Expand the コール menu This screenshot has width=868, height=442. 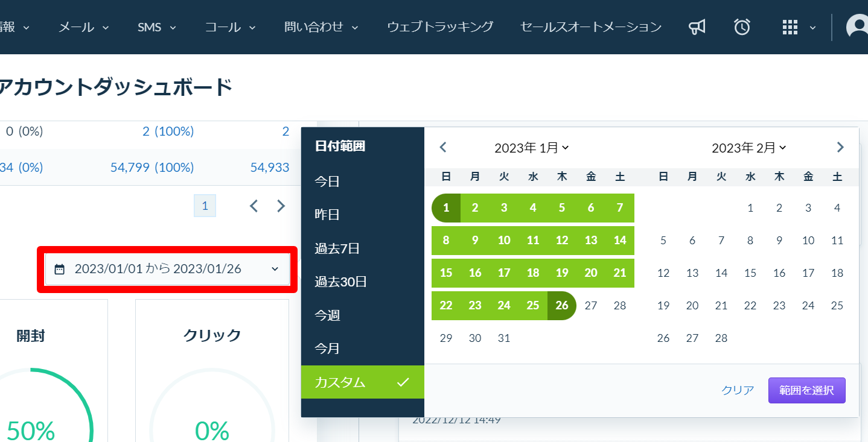point(231,27)
